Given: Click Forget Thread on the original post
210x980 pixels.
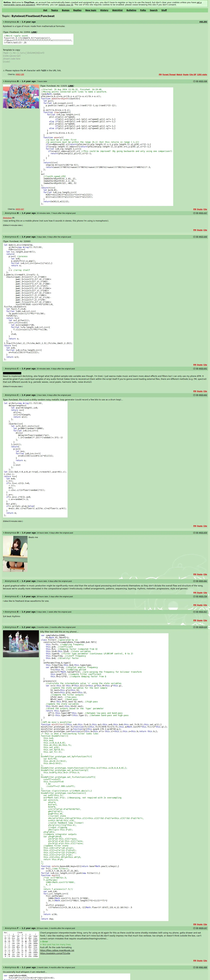Looking at the screenshot, I should [x=169, y=75].
